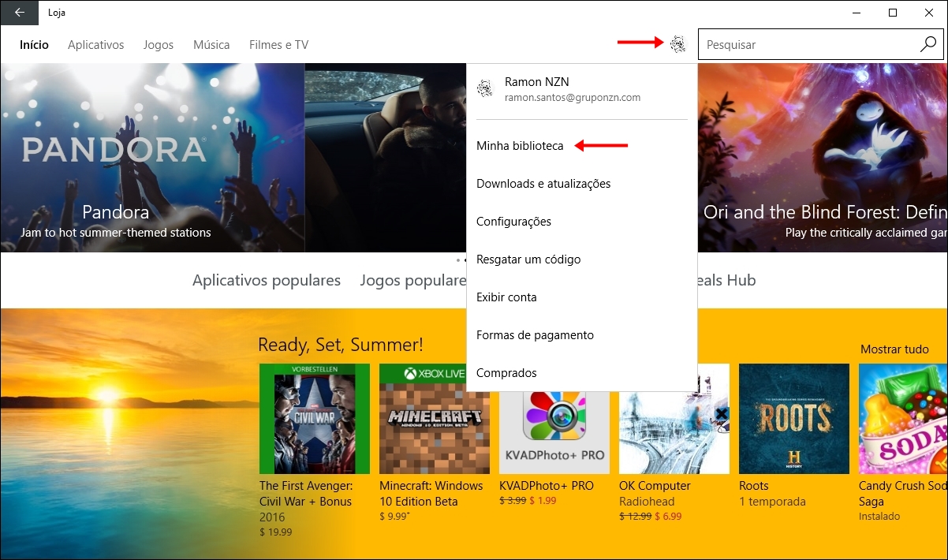
Task: Click 'KVADPhoto+ PRO' title text
Action: point(547,486)
